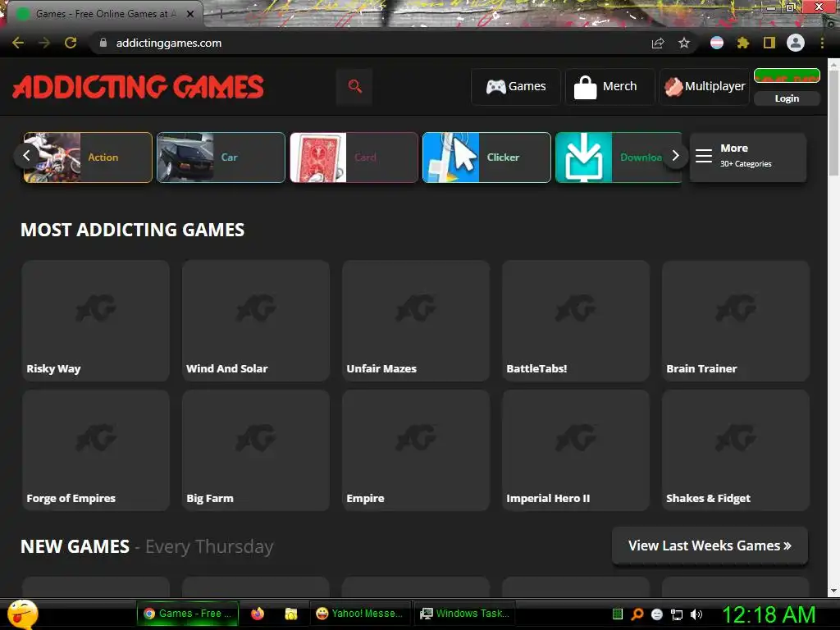The image size is (840, 630).
Task: Open the Chrome profile avatar
Action: pos(796,43)
